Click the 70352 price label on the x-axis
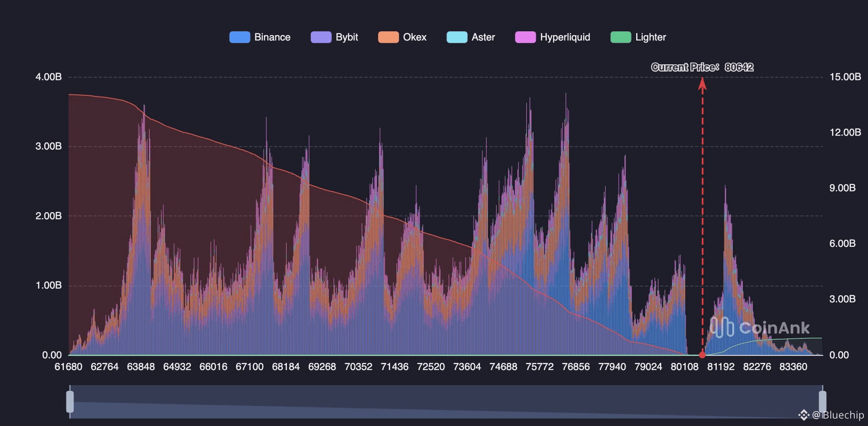Viewport: 868px width, 426px height. tap(359, 367)
